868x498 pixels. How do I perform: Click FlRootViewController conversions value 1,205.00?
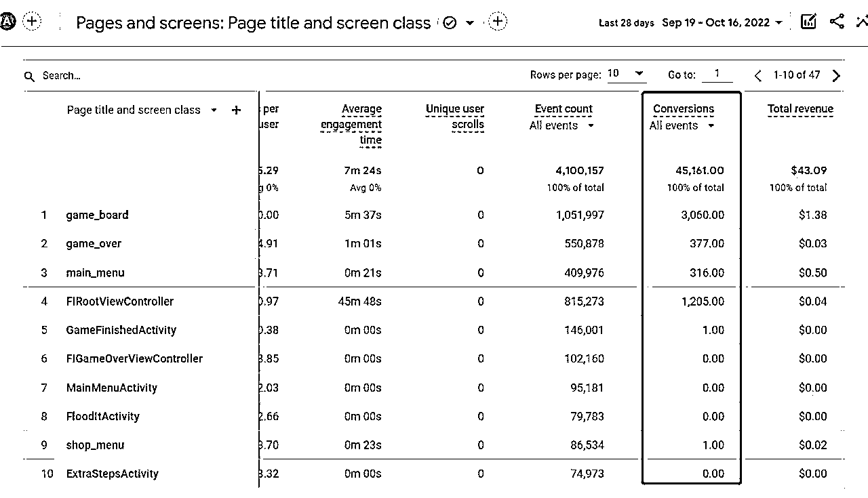point(703,302)
